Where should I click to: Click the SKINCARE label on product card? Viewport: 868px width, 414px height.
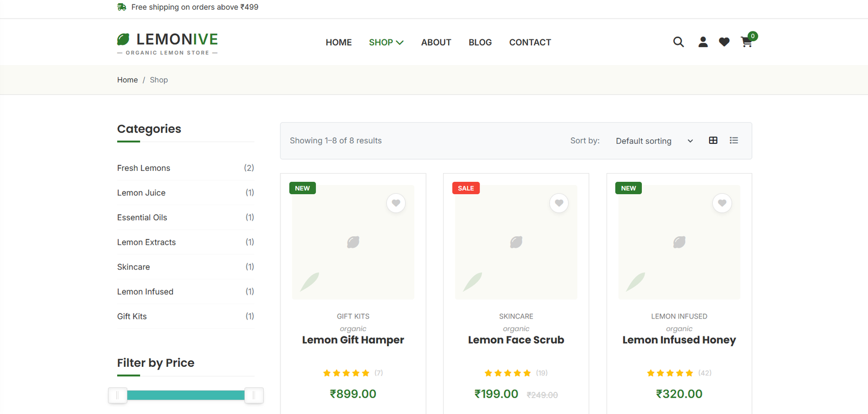516,316
